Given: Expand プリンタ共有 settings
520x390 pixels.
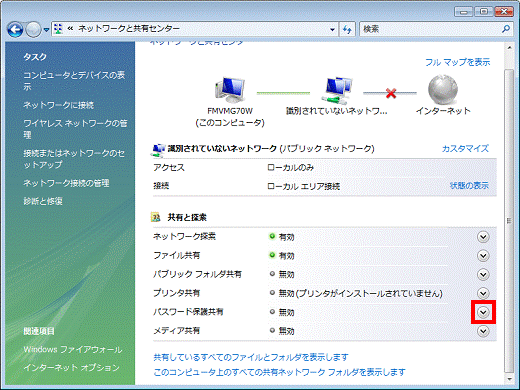Looking at the screenshot, I should (483, 293).
